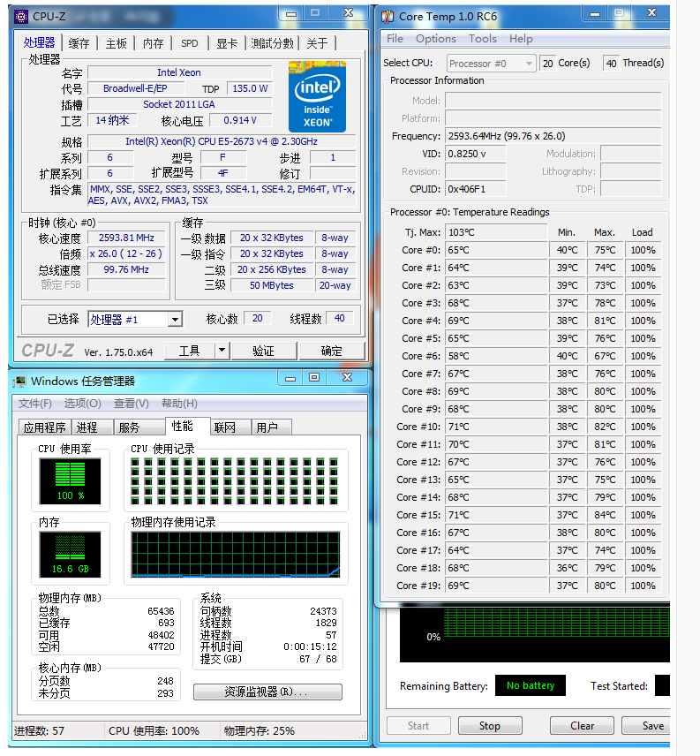Viewport: 700px width, 756px height.
Task: Click the Core #15 max value 84°C
Action: (605, 515)
